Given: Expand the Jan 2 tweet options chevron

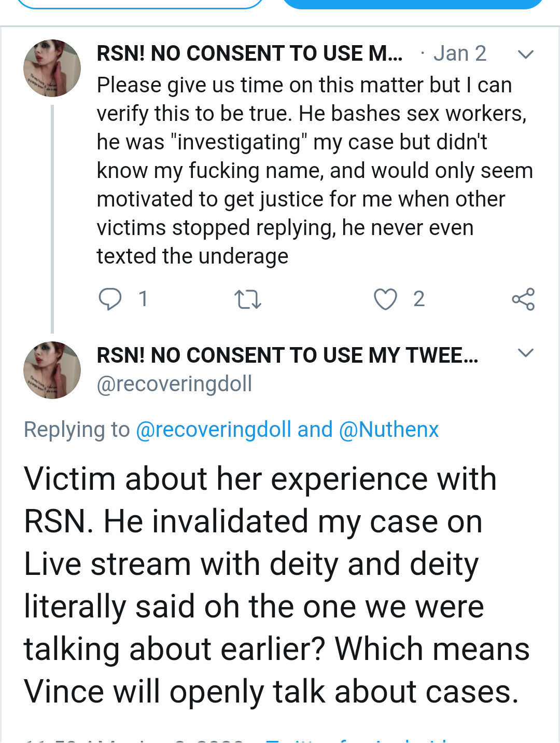Looking at the screenshot, I should pos(526,54).
